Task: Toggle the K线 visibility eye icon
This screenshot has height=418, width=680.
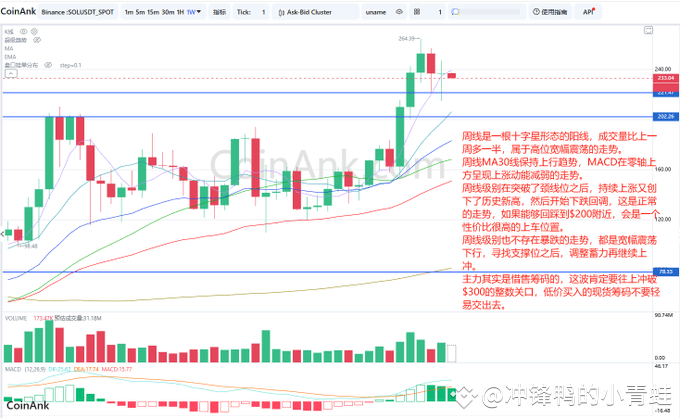Action: coord(23,32)
